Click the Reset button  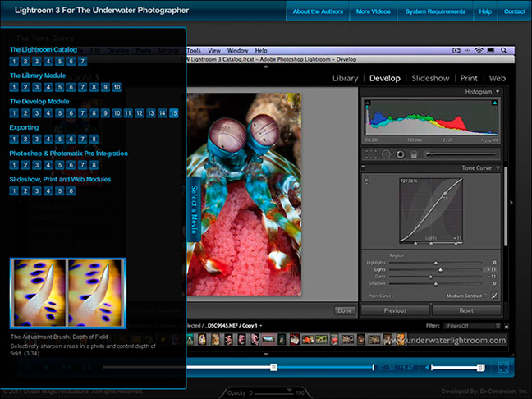(466, 310)
